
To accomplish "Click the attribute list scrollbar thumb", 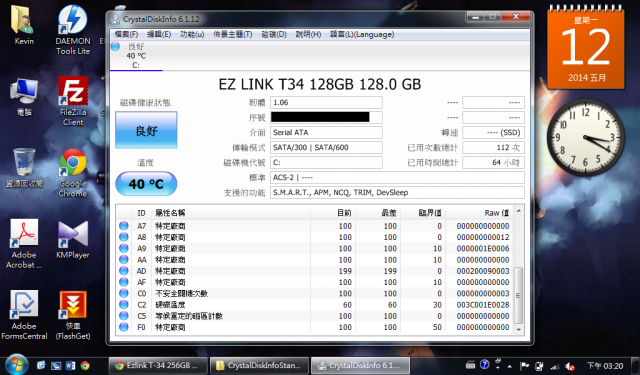I will click(x=518, y=295).
